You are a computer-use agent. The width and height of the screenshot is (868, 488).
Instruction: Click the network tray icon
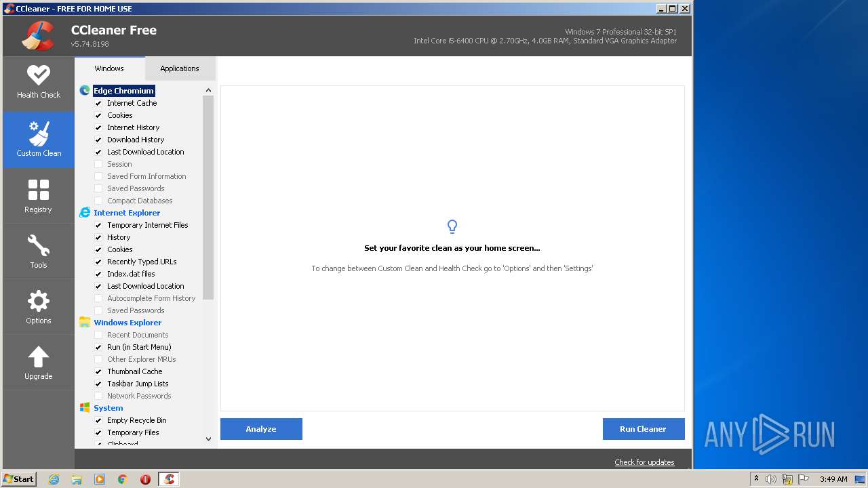click(787, 479)
